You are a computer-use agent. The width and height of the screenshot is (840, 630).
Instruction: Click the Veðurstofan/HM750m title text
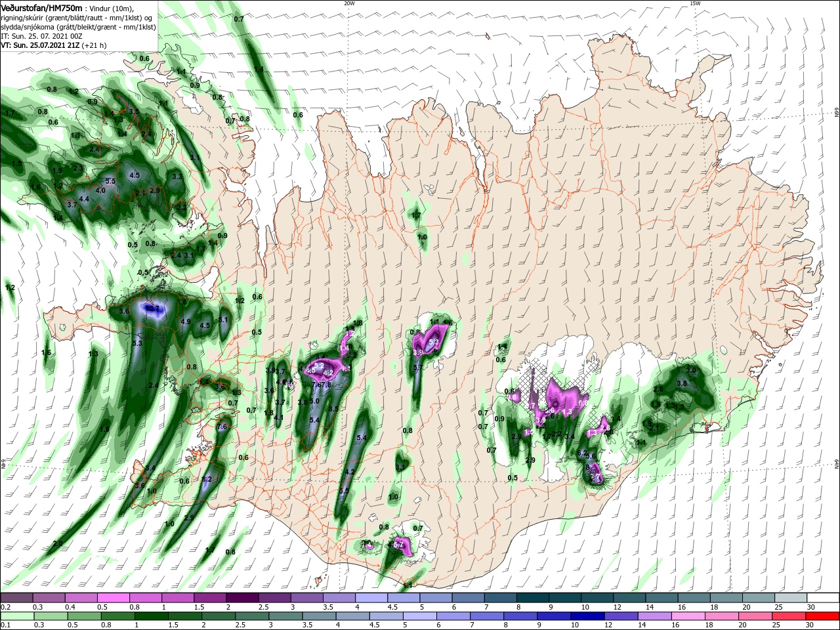(x=41, y=7)
